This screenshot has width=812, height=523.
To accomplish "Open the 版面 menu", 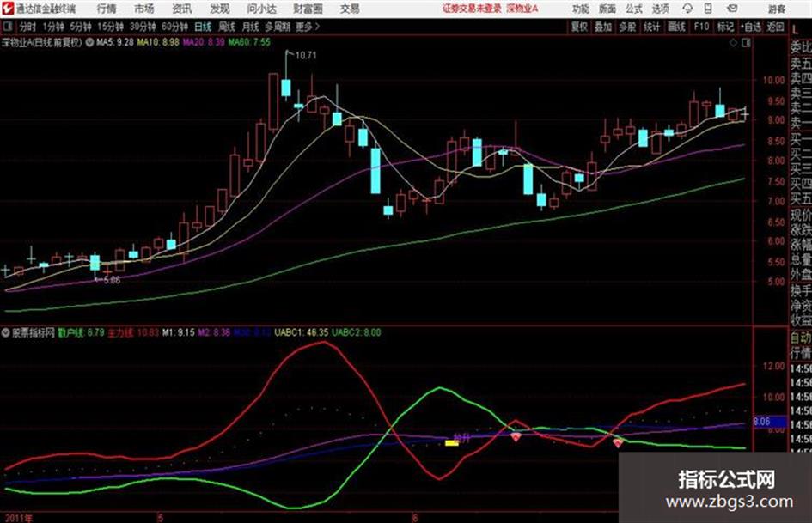I will coord(607,9).
